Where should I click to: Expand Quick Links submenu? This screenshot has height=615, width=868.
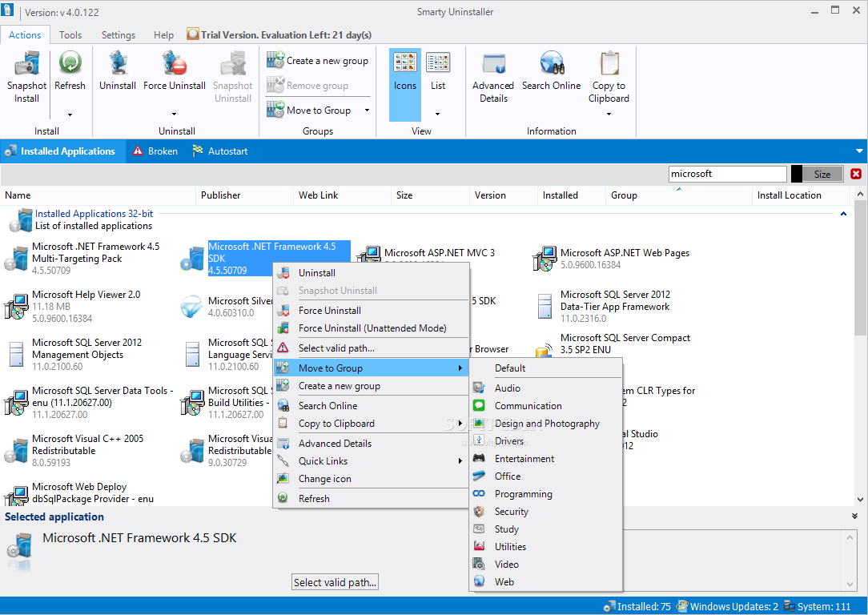[371, 461]
